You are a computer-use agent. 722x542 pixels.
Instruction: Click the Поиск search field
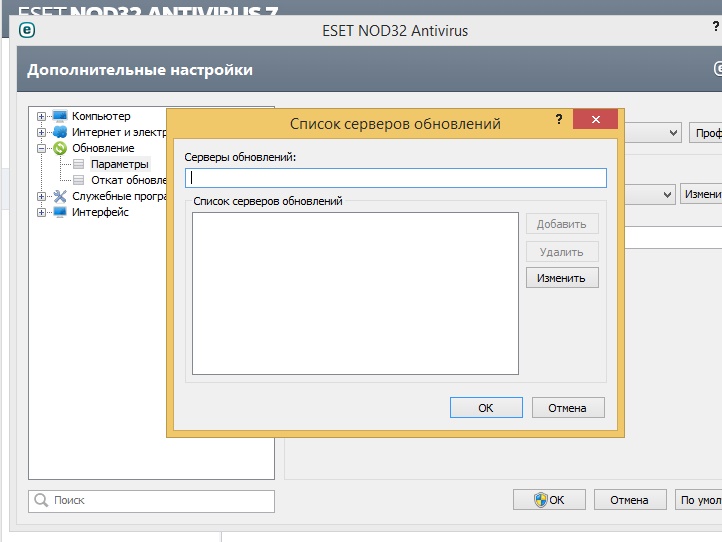point(151,501)
